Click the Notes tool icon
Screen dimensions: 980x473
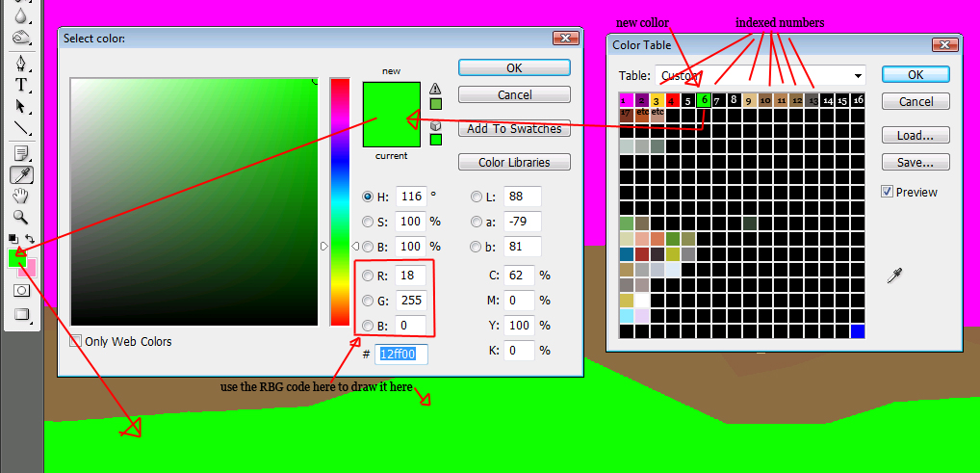pyautogui.click(x=20, y=153)
